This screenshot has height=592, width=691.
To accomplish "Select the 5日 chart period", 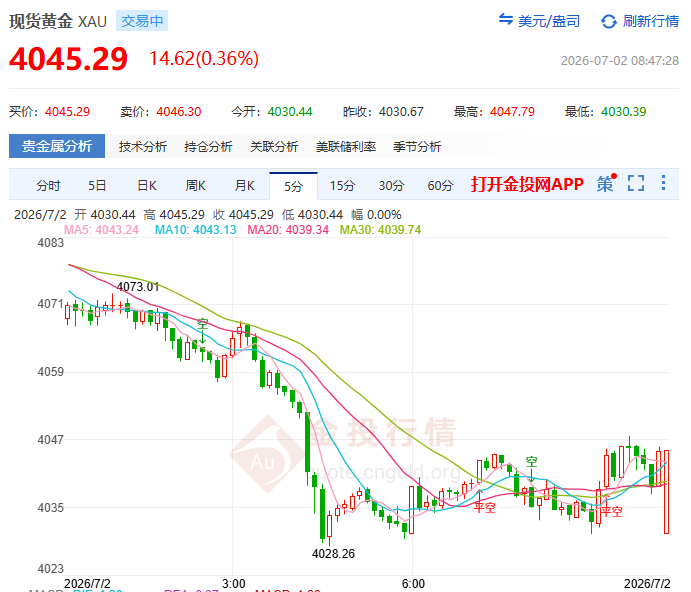I will (x=97, y=186).
